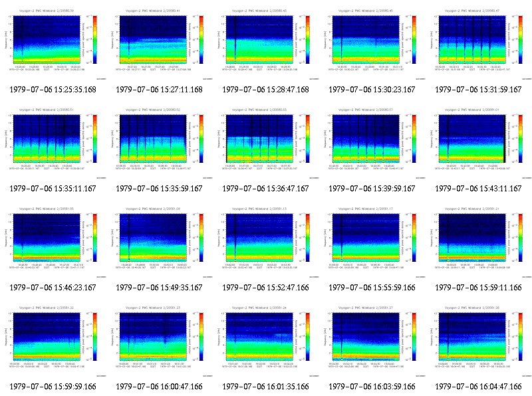
Task: Choose the date caption '1979-07-06 15:59:59.166'
Action: [53, 387]
